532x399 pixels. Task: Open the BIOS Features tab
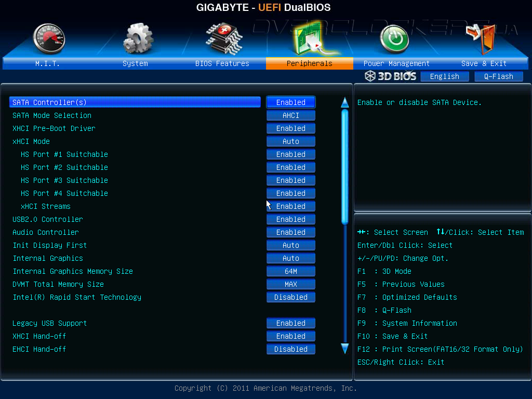[x=222, y=63]
